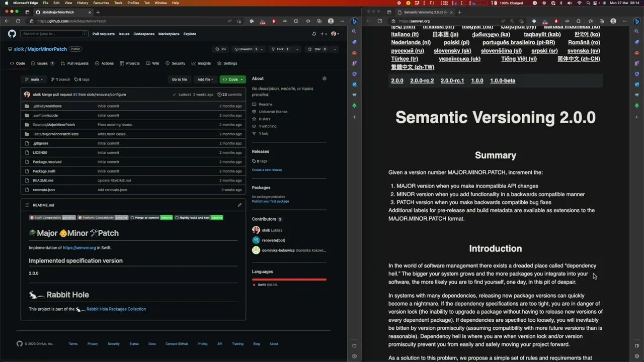
Task: Open the green Code dropdown button
Action: coord(232,79)
